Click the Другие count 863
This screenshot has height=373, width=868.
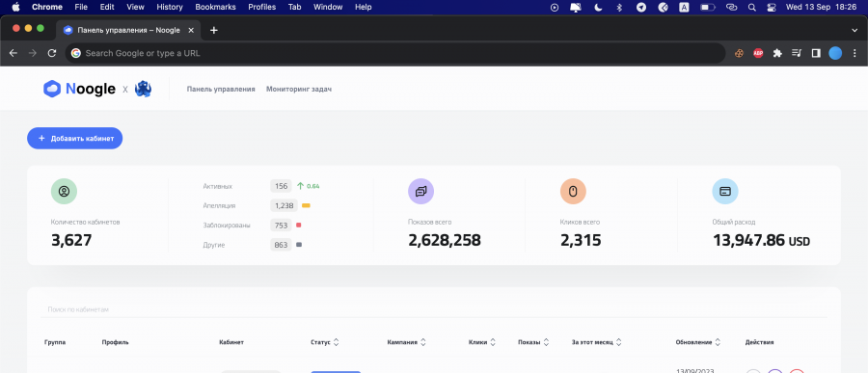pos(281,245)
